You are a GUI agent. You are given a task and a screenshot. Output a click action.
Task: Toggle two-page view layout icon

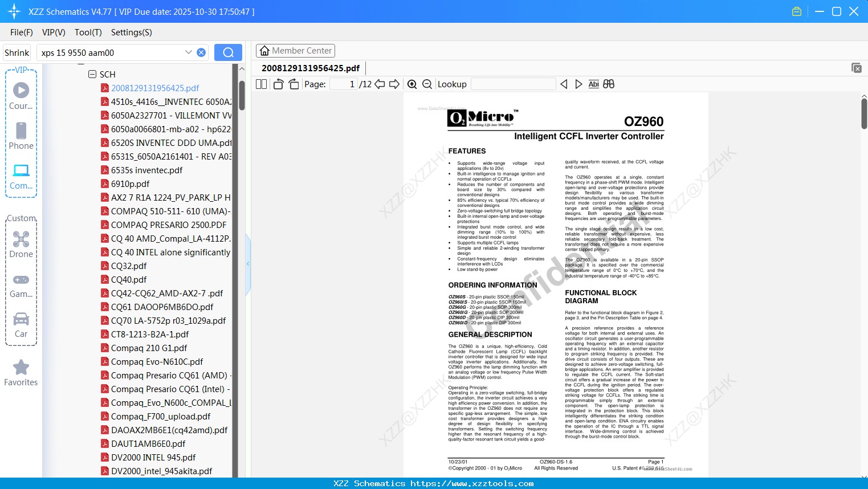(x=261, y=84)
